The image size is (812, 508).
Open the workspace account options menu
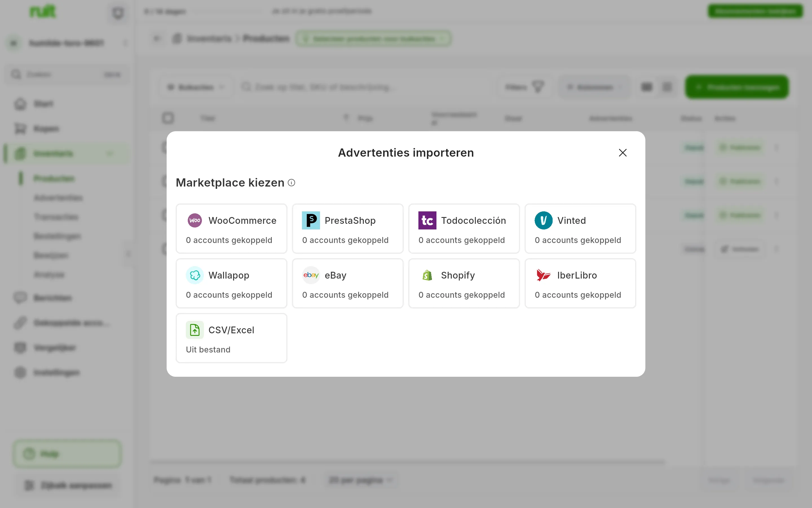pos(125,43)
